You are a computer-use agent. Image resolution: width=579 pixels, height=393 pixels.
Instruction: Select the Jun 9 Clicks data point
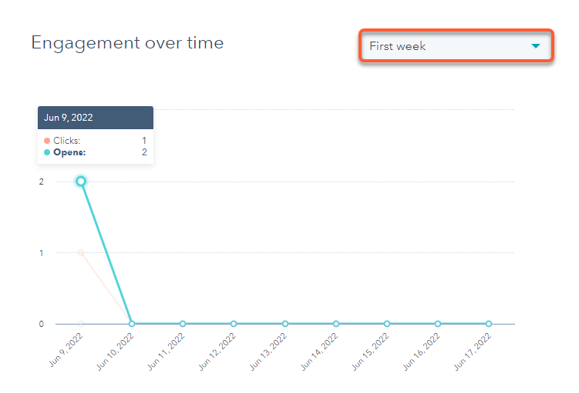point(81,253)
